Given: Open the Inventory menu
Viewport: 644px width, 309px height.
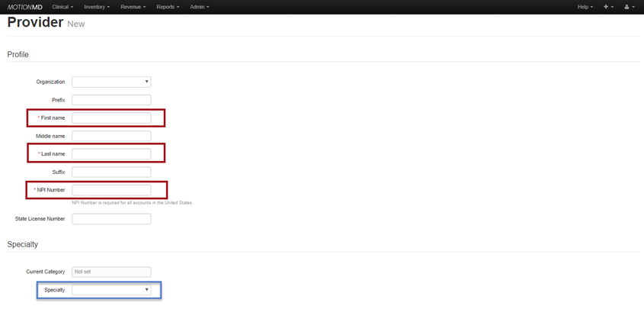Looking at the screenshot, I should point(97,7).
